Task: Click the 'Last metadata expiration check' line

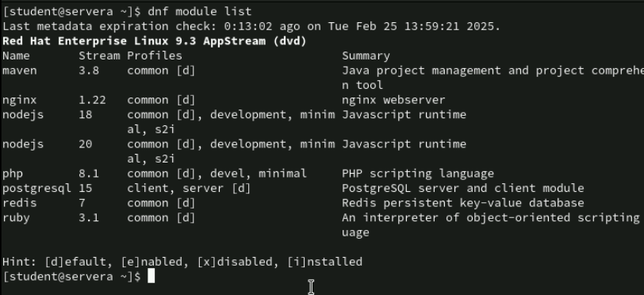Action: tap(251, 27)
